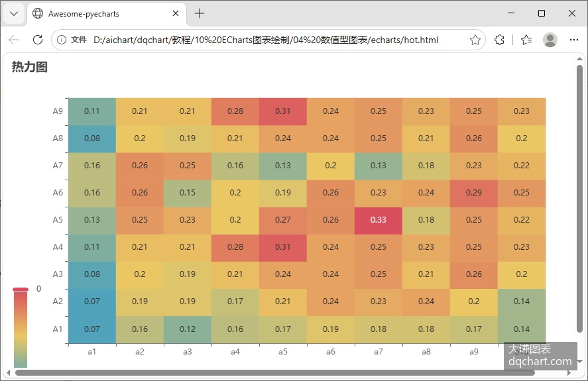The width and height of the screenshot is (588, 381).
Task: Click the scroll up arrow of page
Action: click(x=579, y=58)
